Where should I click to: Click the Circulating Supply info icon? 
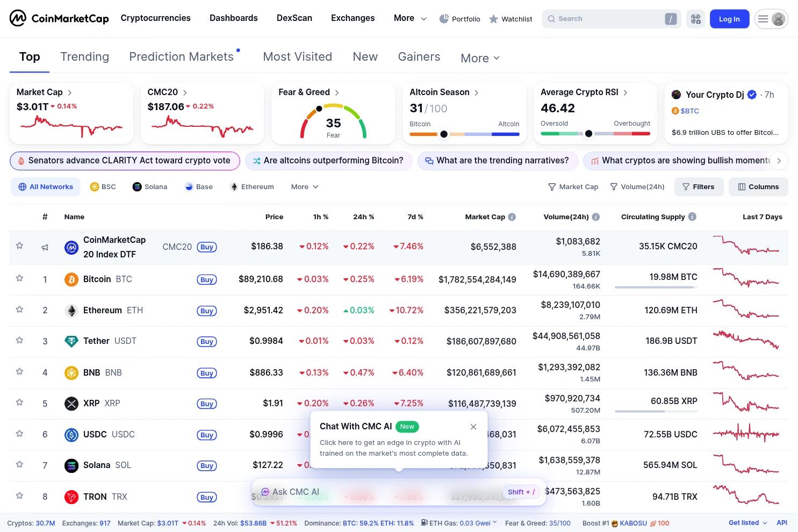pos(692,217)
